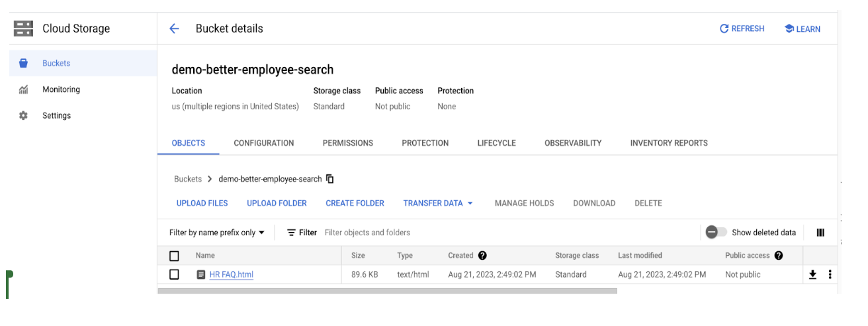Click the Filter lines icon

pyautogui.click(x=291, y=233)
